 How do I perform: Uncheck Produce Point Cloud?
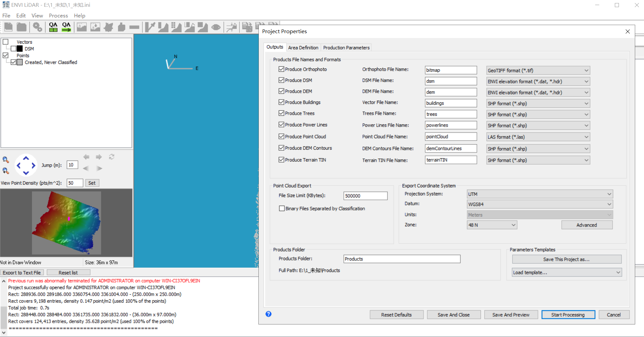(x=281, y=136)
